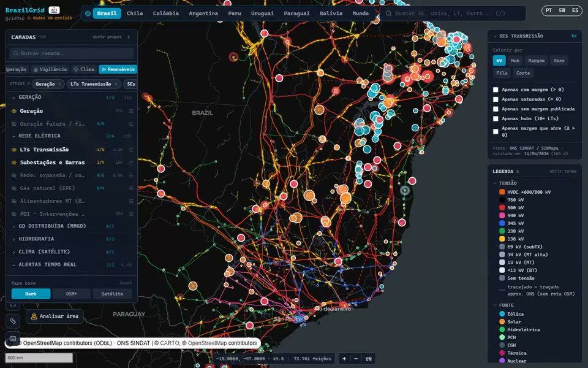The width and height of the screenshot is (588, 368).
Task: Select the Vigilância preset tab
Action: pyautogui.click(x=50, y=69)
